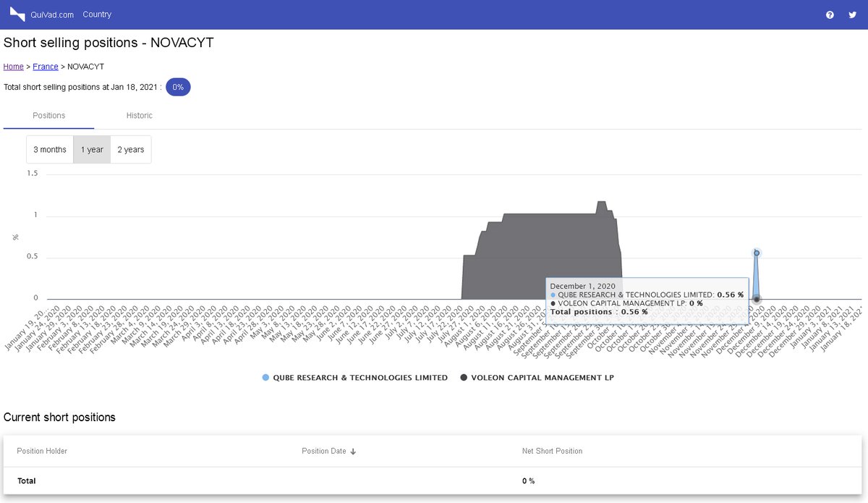Click the QuiVad logo icon
Image resolution: width=868 pixels, height=503 pixels.
[x=17, y=14]
